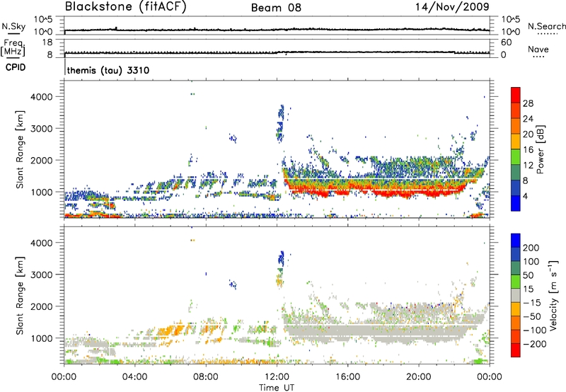Click the '3000' tick of the velocity panel
The height and width of the screenshot is (392, 566).
42,275
